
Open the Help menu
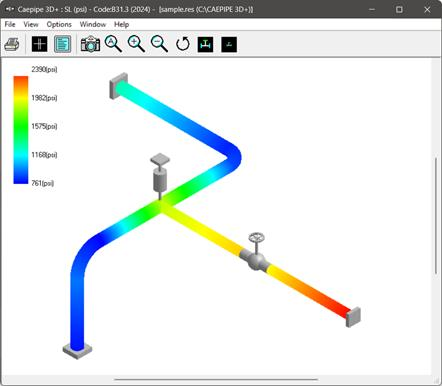[x=121, y=24]
